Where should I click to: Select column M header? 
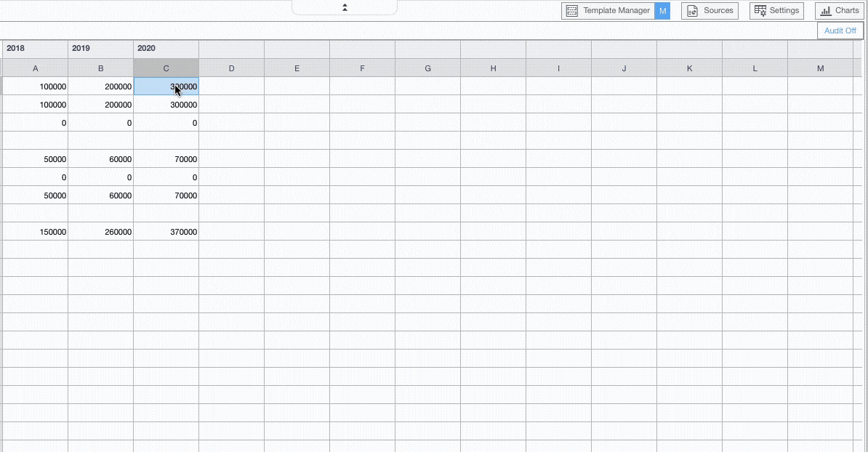(x=820, y=68)
